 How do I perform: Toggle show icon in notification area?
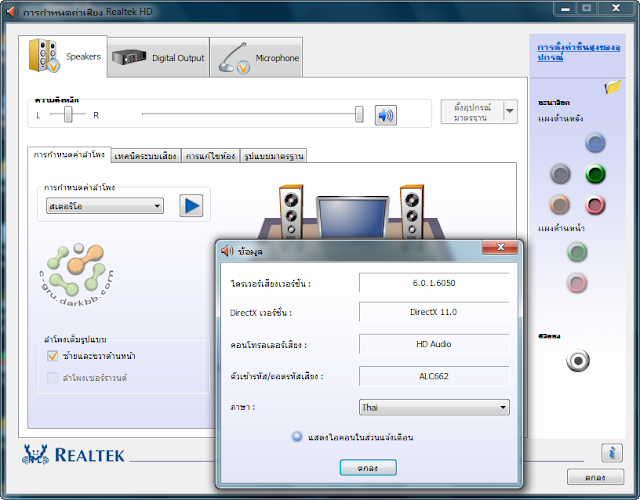click(x=297, y=436)
